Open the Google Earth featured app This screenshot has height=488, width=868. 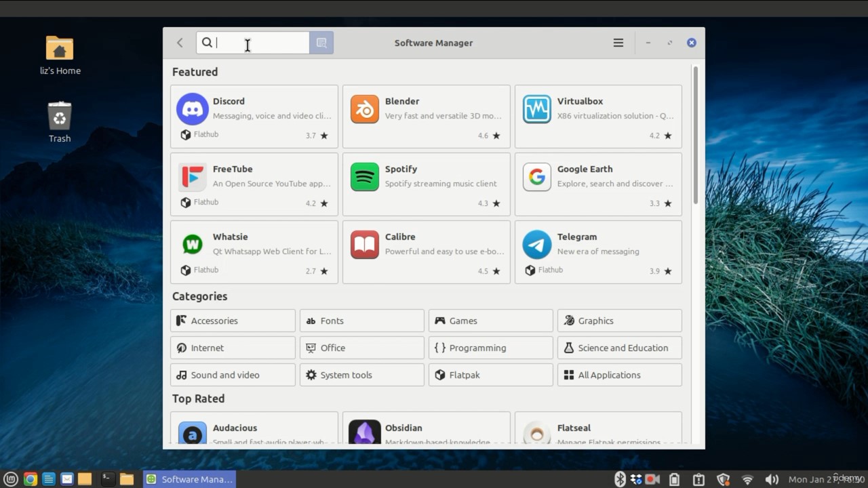click(x=598, y=184)
